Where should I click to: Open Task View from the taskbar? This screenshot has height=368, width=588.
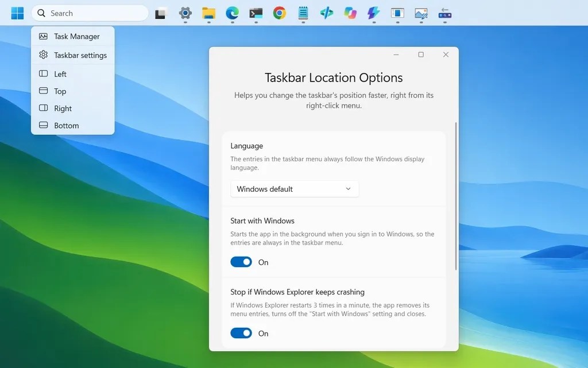(161, 14)
